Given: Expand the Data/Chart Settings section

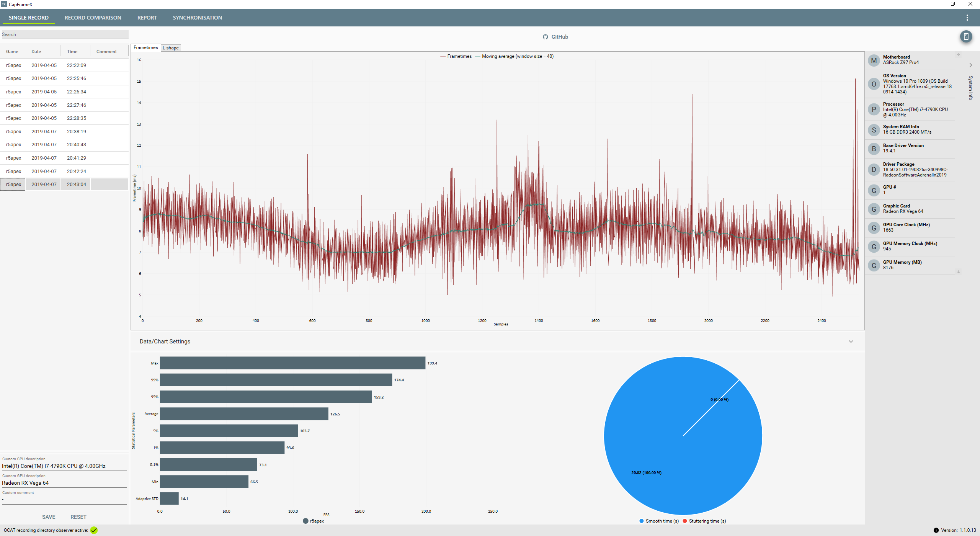Looking at the screenshot, I should (x=851, y=342).
